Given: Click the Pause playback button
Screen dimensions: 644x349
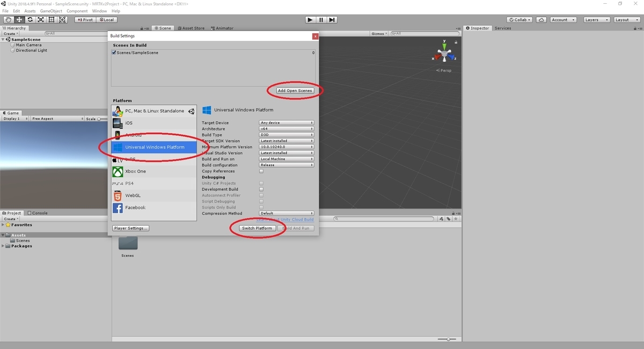Looking at the screenshot, I should [321, 20].
